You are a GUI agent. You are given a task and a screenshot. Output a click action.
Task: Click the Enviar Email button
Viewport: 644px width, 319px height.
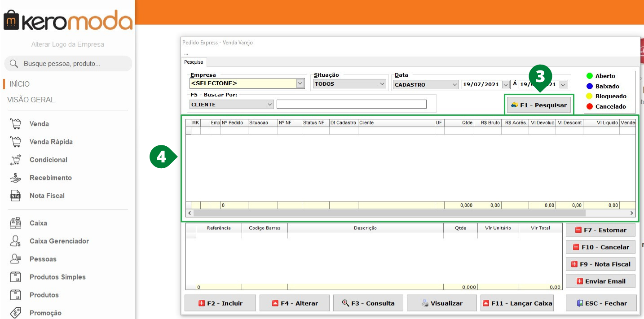pos(600,281)
